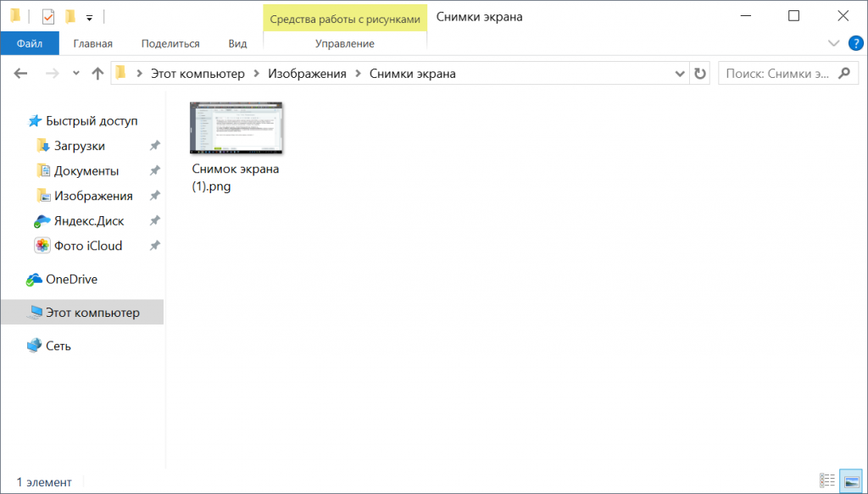Screen dimensions: 868x494
Task: Expand the chevron after Изображения in path
Action: pyautogui.click(x=359, y=74)
